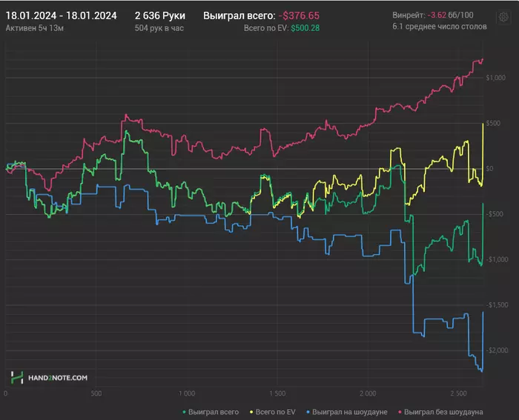Click the -3.62 бб/100 winrate value
The image size is (519, 420).
click(x=450, y=16)
